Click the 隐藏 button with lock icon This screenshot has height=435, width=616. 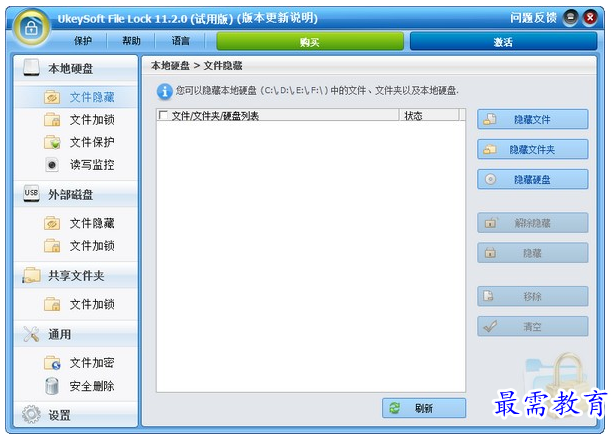(x=533, y=253)
